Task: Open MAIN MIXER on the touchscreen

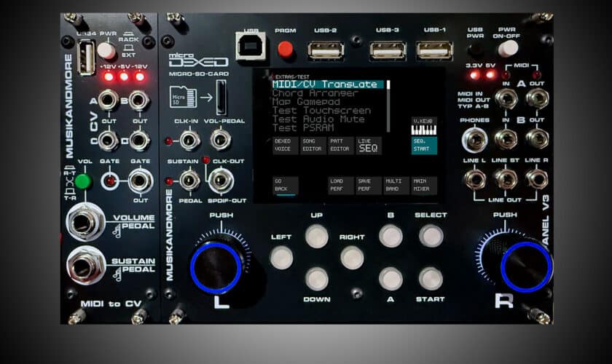Action: tap(424, 186)
